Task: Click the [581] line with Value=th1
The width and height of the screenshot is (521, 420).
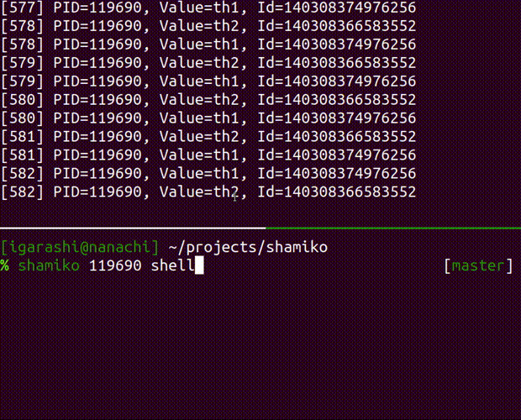Action: point(208,155)
